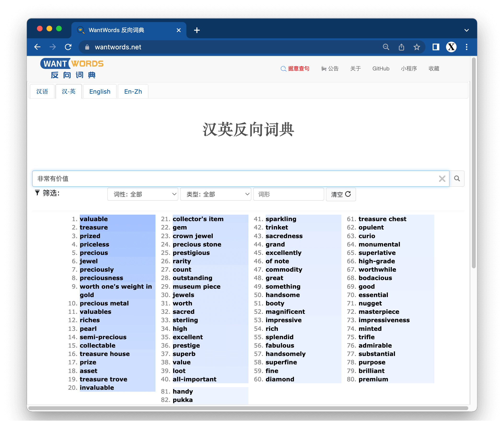Open the 词性: 全部 dropdown
504x447 pixels.
coord(143,194)
